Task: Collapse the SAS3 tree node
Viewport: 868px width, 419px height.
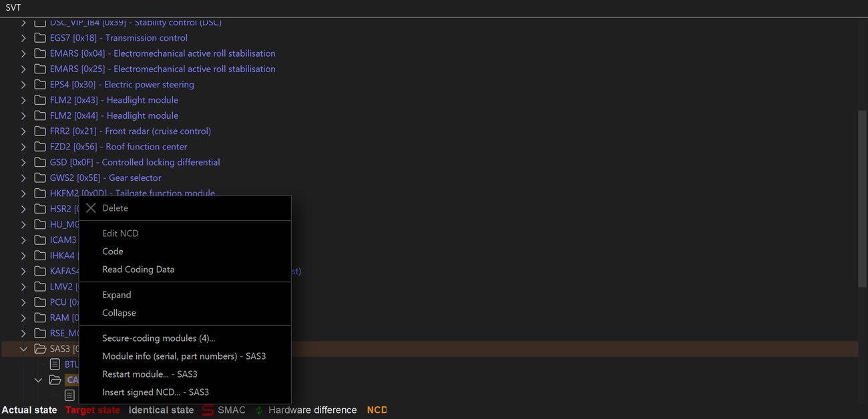Action: pyautogui.click(x=24, y=349)
